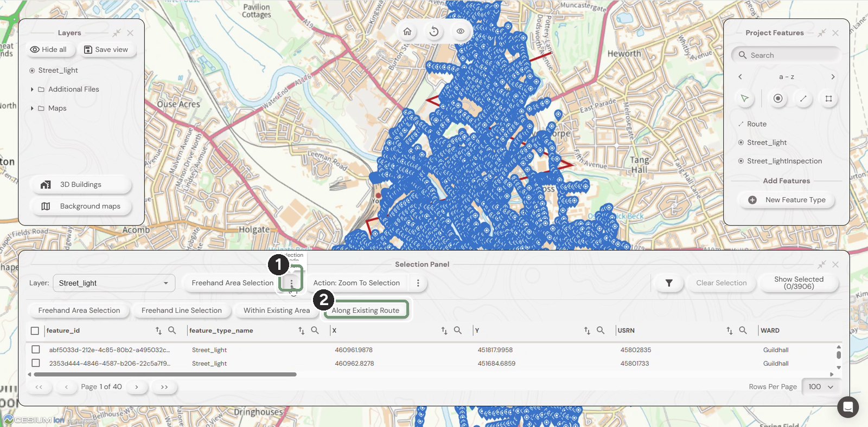Select the pointer selection tool in Project Features
Viewport: 868px width, 427px height.
[x=745, y=99]
